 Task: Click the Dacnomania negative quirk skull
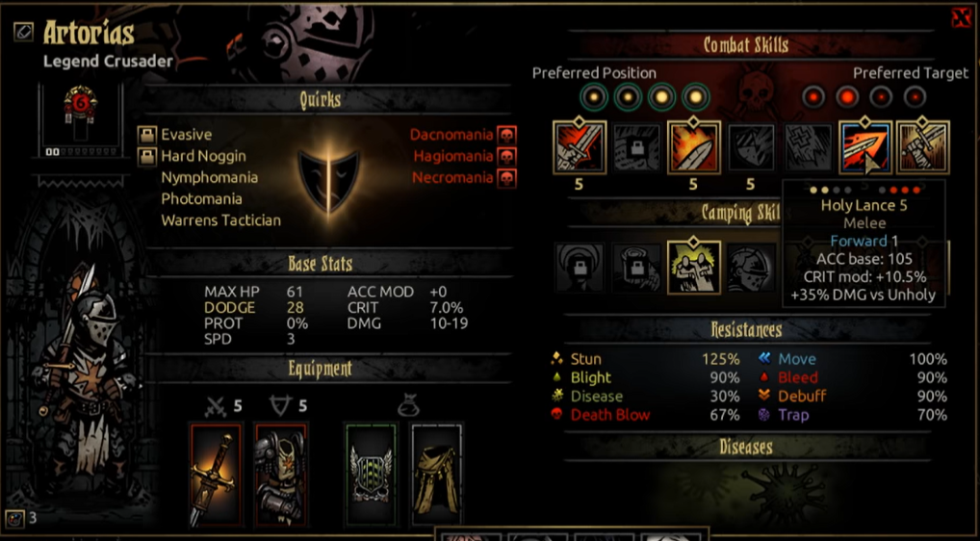coord(507,135)
